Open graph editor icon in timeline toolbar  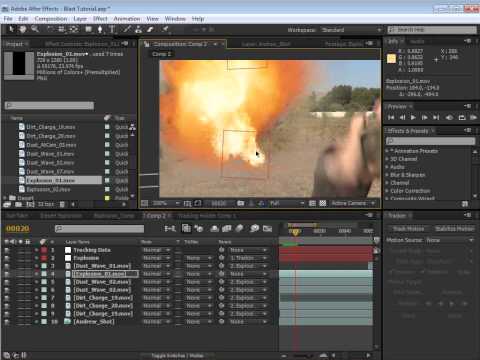coord(267,228)
